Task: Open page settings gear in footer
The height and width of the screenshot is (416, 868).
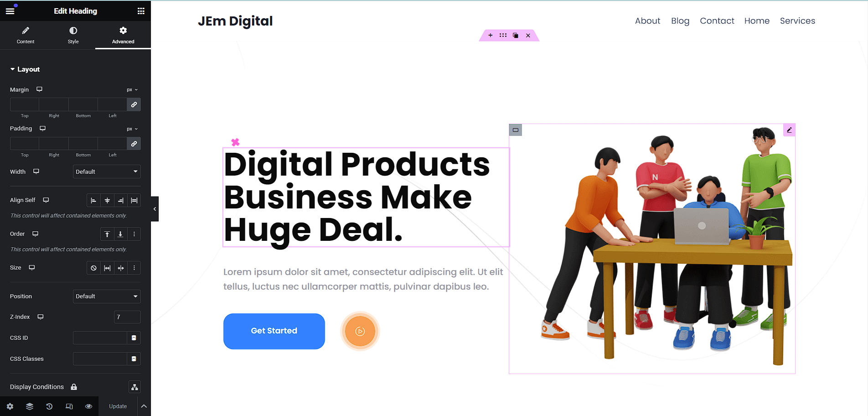Action: tap(10, 406)
